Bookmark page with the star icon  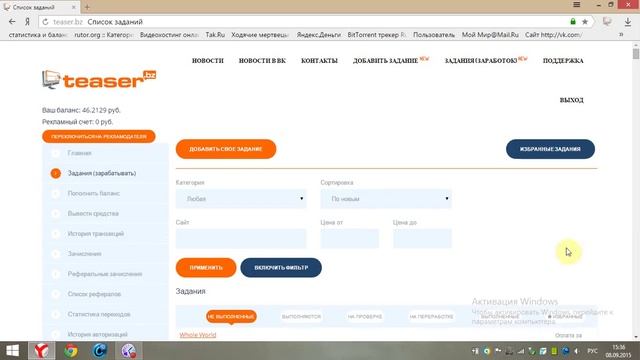585,22
